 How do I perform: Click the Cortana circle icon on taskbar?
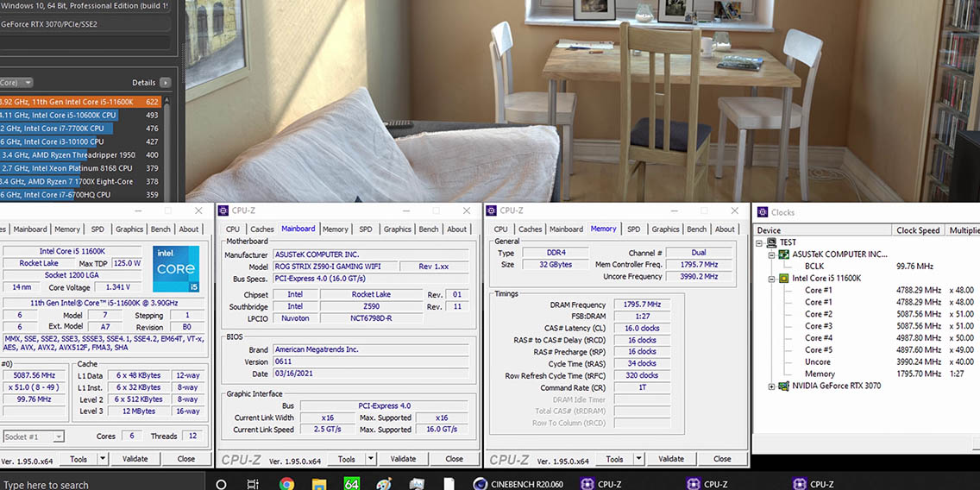click(x=221, y=484)
